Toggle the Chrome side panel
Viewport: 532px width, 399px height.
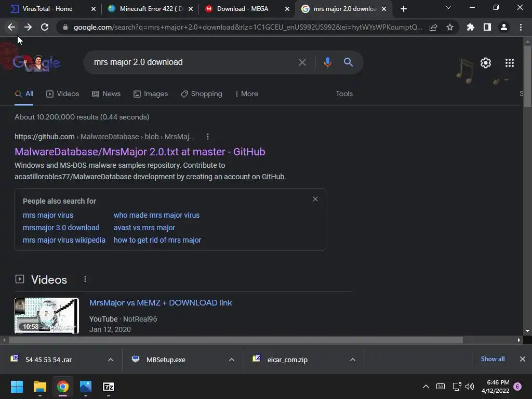[487, 27]
